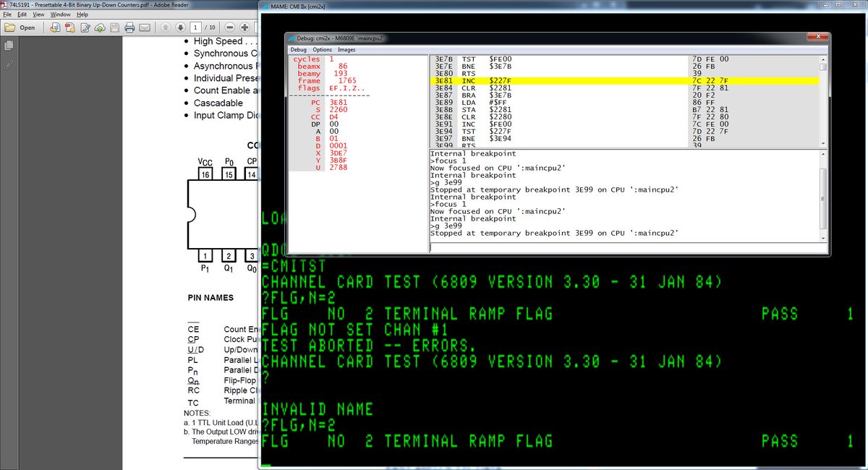This screenshot has height=470, width=868.
Task: Click the cloud upload toolbar icon
Action: (x=99, y=27)
